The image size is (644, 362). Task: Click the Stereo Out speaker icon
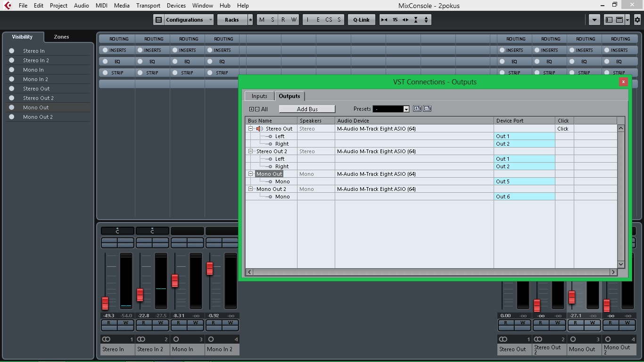point(259,129)
